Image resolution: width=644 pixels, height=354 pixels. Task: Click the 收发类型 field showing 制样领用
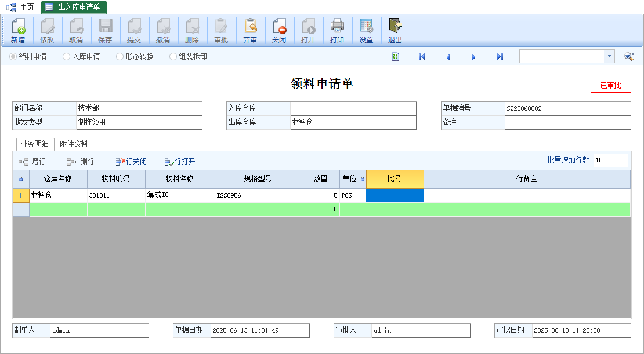pyautogui.click(x=139, y=122)
